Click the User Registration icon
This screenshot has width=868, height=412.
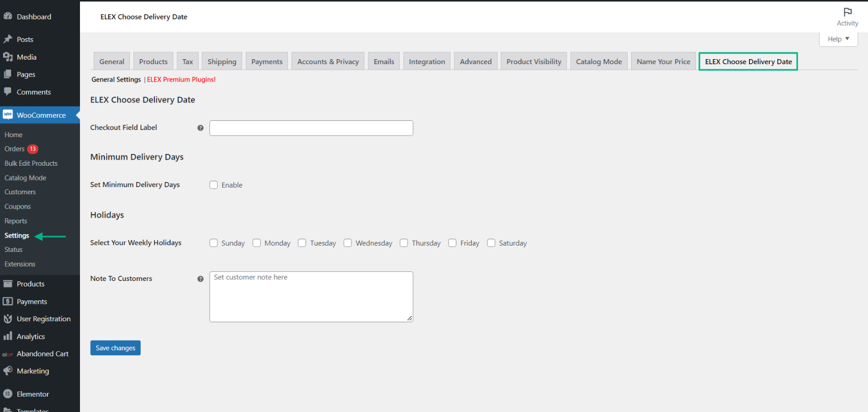point(8,319)
